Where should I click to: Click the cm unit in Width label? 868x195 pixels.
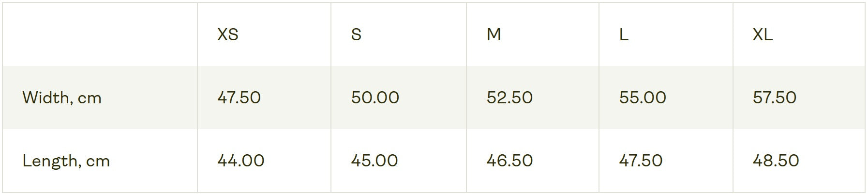click(90, 98)
